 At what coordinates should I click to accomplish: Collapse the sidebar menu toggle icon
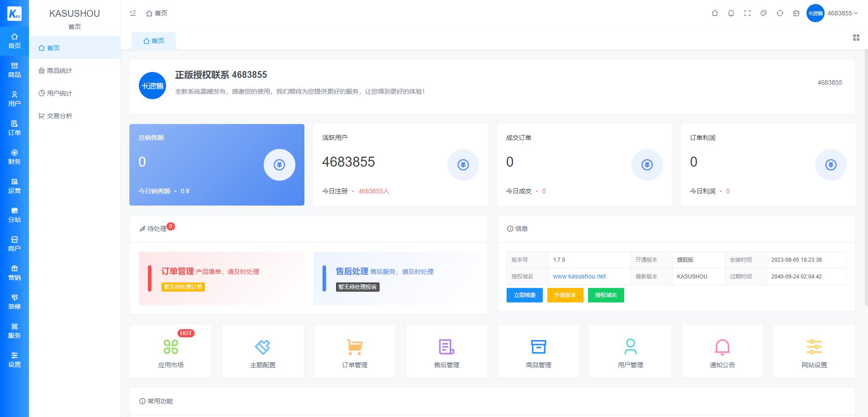pyautogui.click(x=133, y=13)
